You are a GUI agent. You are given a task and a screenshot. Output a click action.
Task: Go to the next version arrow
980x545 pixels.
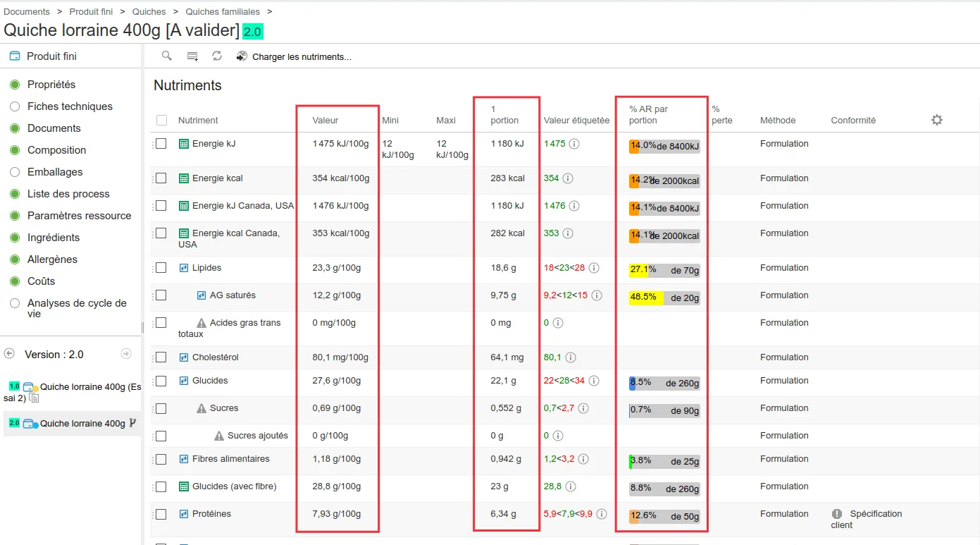tap(126, 354)
